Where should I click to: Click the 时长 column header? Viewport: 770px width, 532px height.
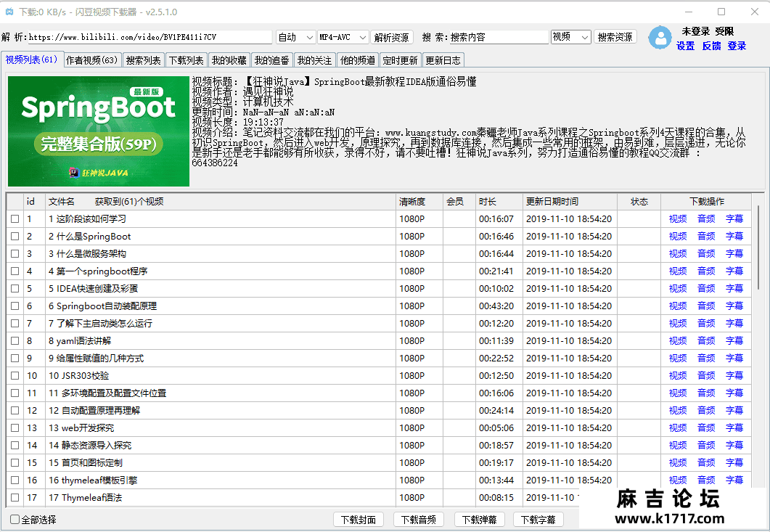click(499, 201)
